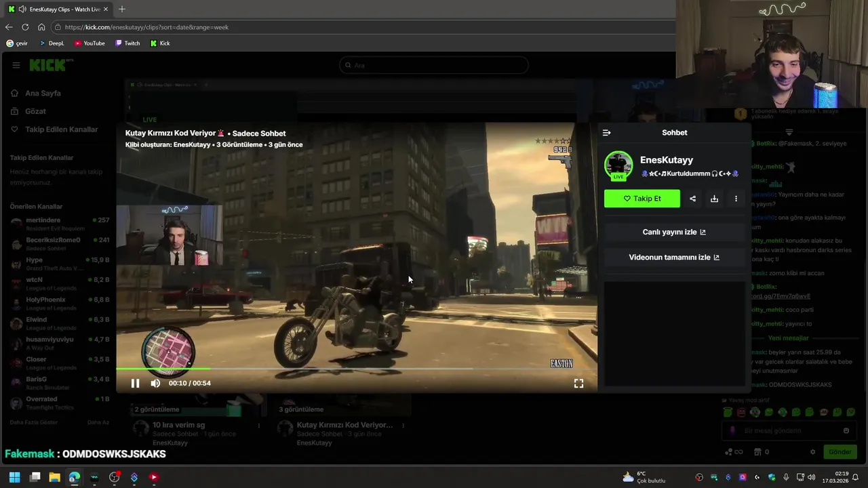Close the EnesKutayy Clips tab
Image resolution: width=868 pixels, height=488 pixels.
106,9
